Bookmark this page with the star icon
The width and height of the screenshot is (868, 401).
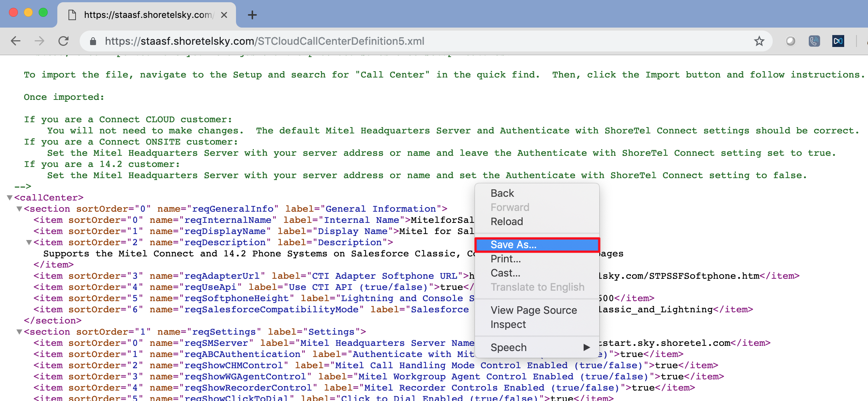pyautogui.click(x=759, y=41)
